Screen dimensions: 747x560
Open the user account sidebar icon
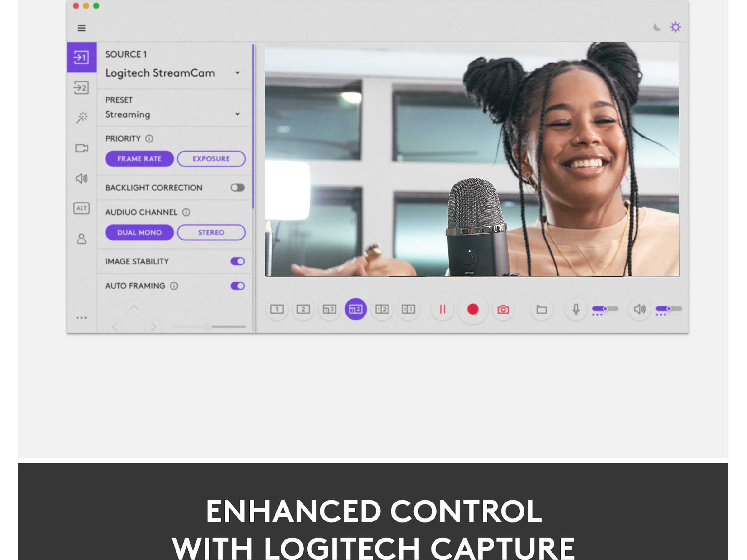coord(81,239)
